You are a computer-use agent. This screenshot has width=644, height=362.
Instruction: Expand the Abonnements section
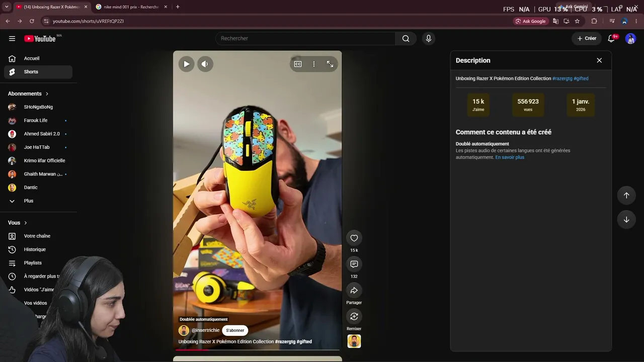tap(29, 94)
